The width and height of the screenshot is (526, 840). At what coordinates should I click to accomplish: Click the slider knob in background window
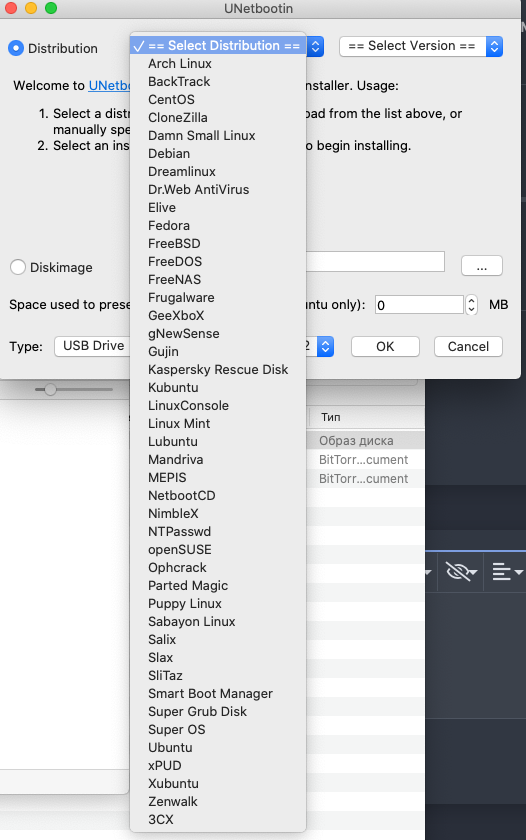50,389
